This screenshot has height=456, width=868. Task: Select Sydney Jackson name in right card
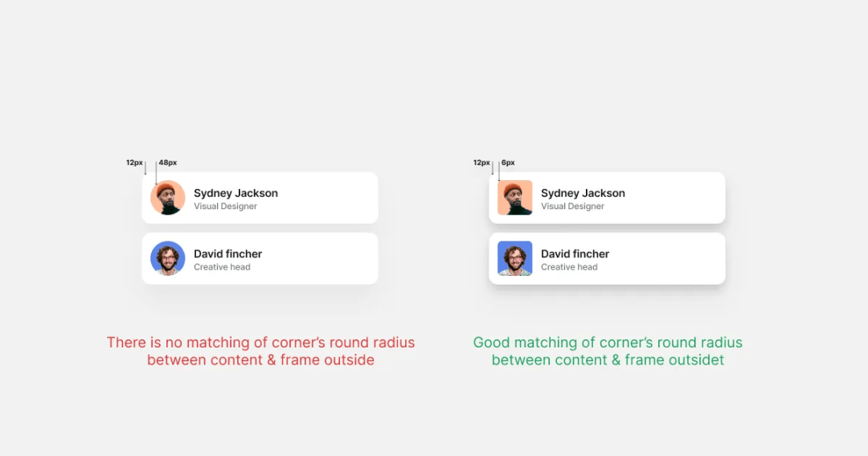[x=583, y=193]
